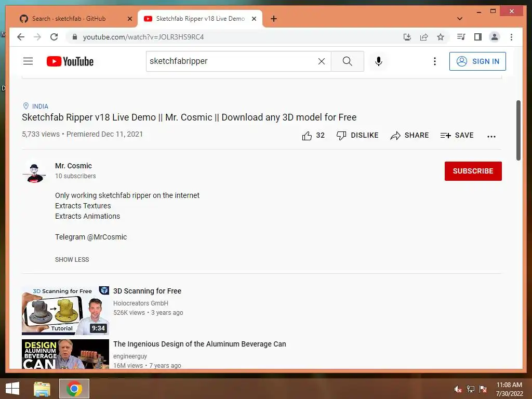Click the address bar URL
532x399 pixels.
[x=143, y=37]
